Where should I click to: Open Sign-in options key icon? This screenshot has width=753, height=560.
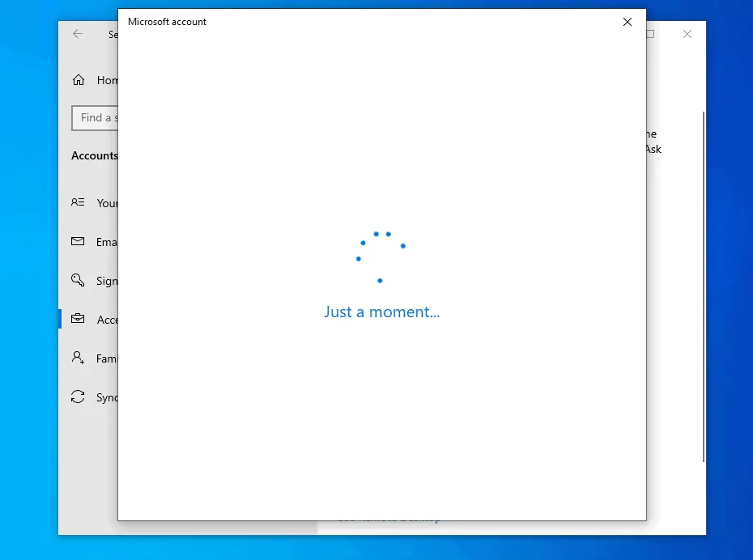78,280
